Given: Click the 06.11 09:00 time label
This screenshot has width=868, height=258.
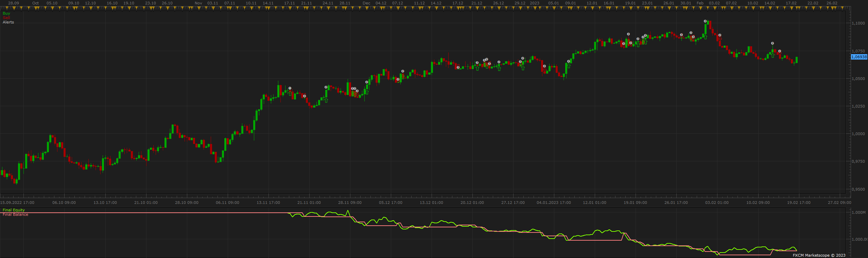Looking at the screenshot, I should pos(227,203).
